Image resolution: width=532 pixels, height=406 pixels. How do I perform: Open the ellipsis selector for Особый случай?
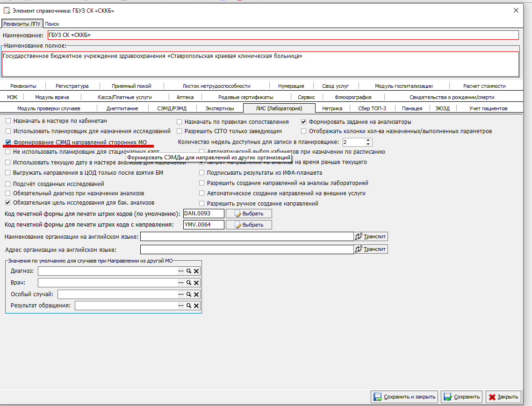click(x=181, y=294)
